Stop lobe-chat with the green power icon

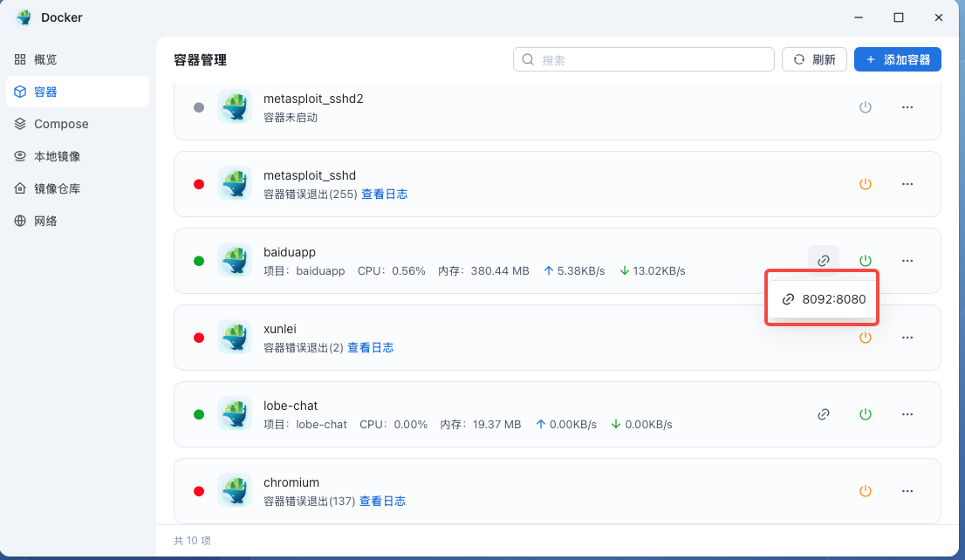(x=866, y=415)
